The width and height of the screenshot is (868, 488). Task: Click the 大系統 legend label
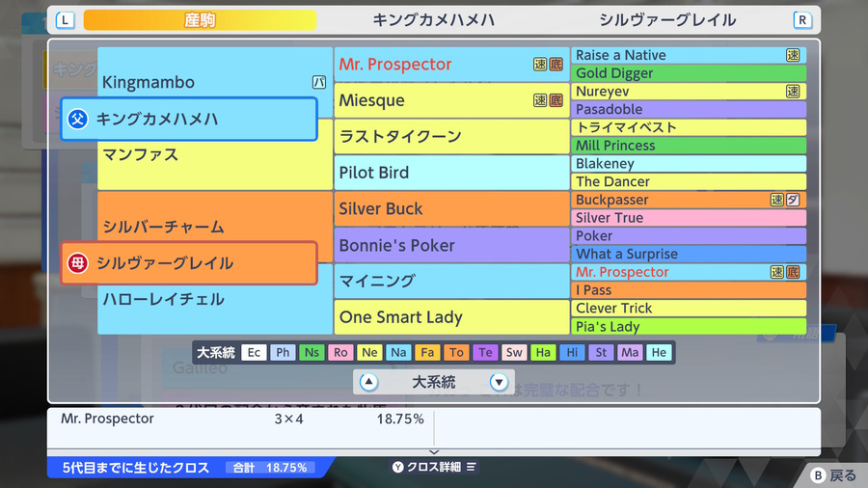216,352
